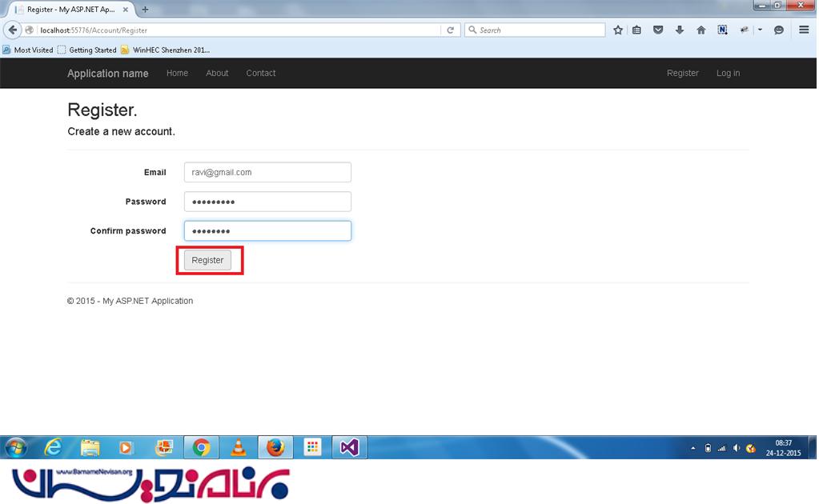Click the Log in link
Image resolution: width=819 pixels, height=504 pixels.
coord(728,73)
